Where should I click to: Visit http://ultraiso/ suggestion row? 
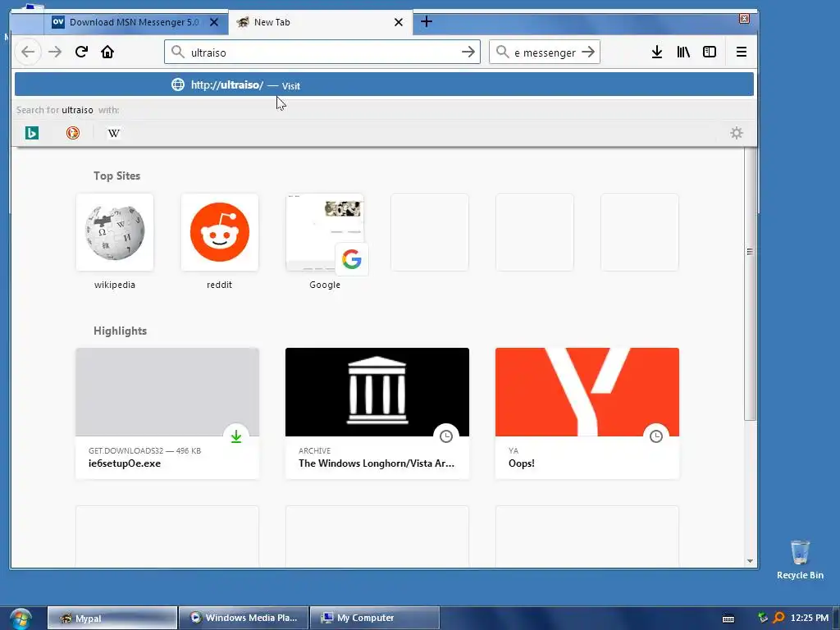tap(384, 84)
